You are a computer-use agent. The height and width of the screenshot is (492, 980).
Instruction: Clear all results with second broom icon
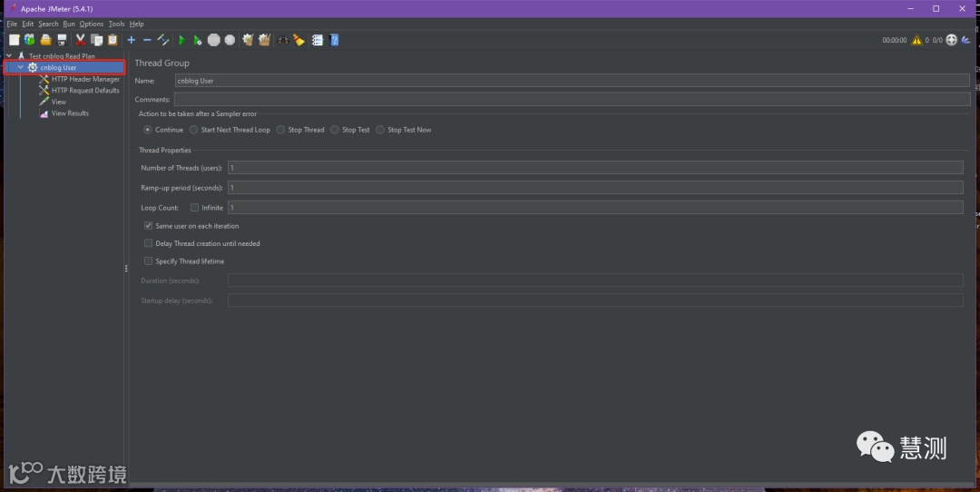click(264, 40)
